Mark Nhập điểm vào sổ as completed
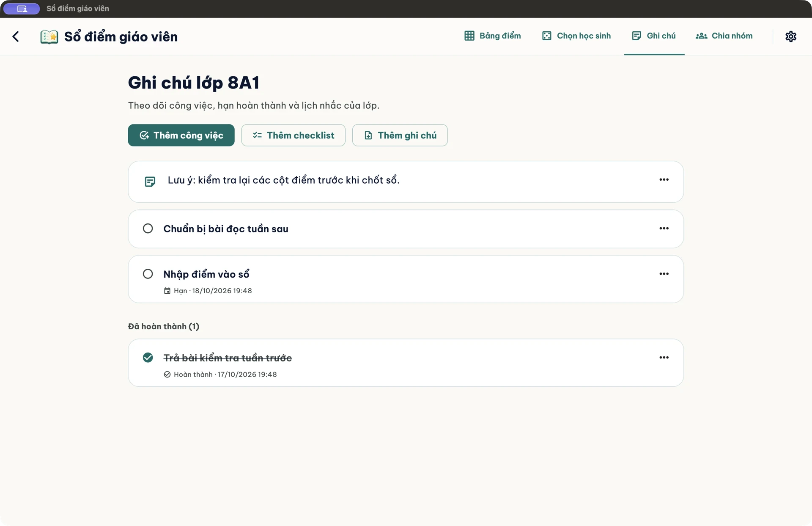This screenshot has height=526, width=812. [x=148, y=274]
